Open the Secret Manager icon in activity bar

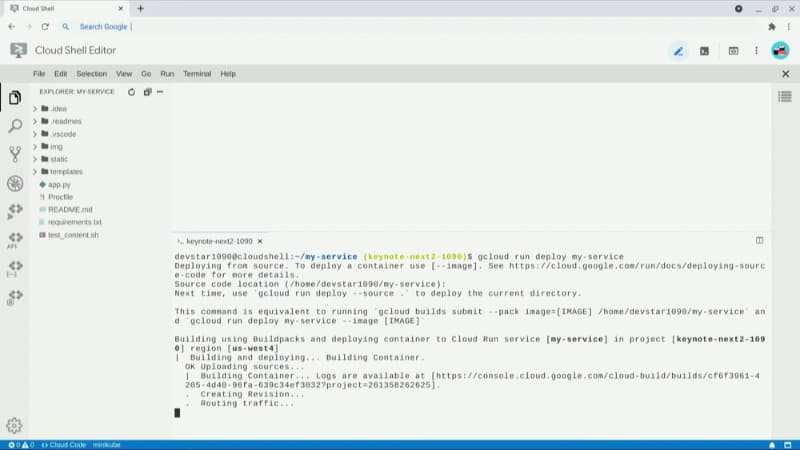click(x=15, y=268)
